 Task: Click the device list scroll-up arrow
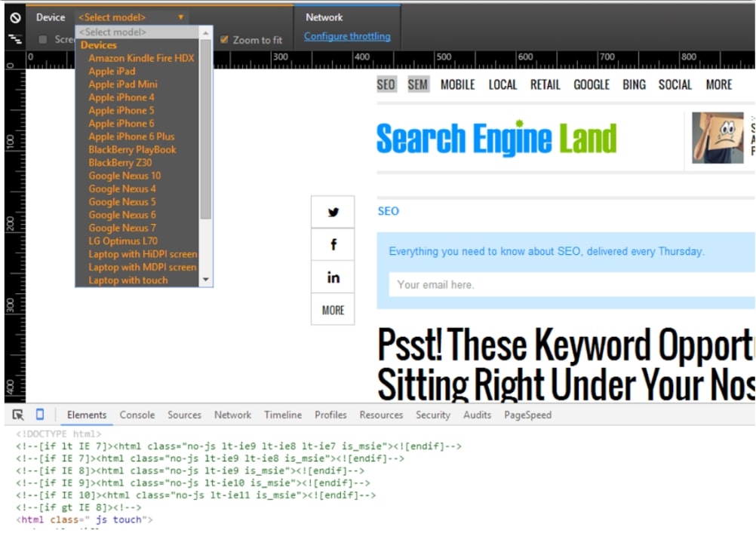(x=206, y=32)
